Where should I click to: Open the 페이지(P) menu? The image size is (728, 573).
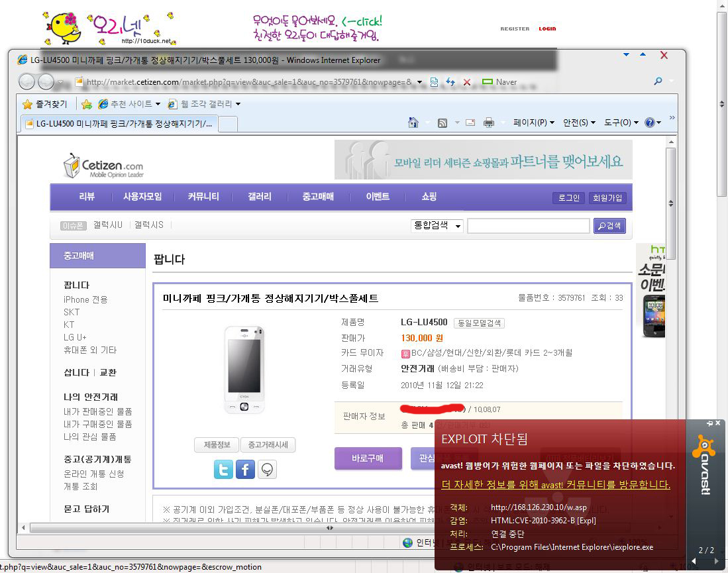(x=533, y=123)
